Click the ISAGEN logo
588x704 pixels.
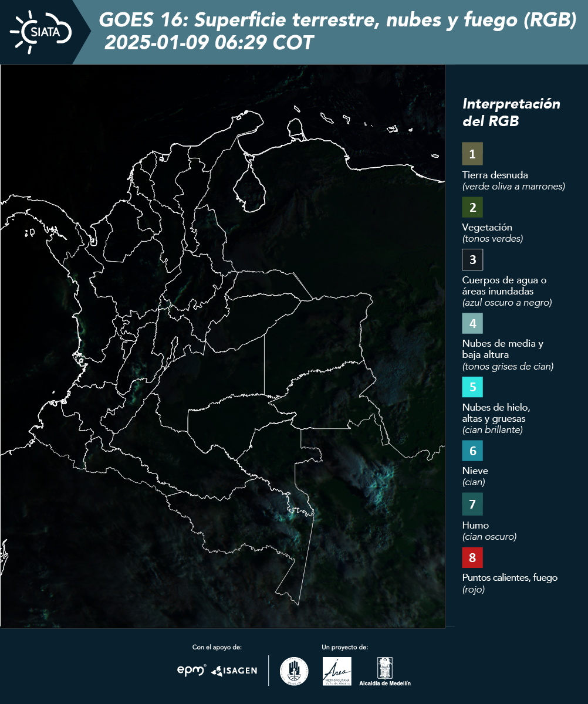click(x=234, y=671)
